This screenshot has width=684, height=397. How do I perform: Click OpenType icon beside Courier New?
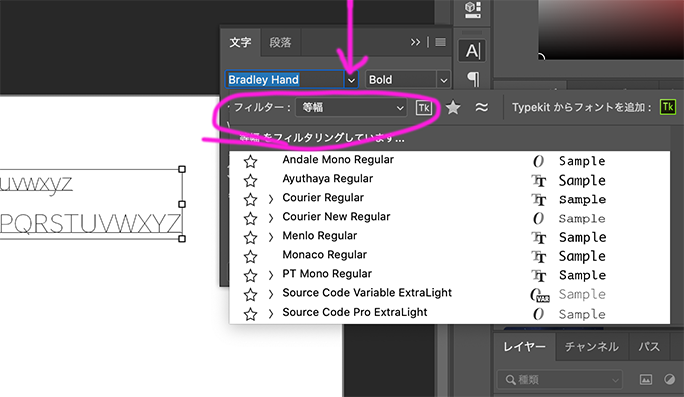tap(538, 218)
